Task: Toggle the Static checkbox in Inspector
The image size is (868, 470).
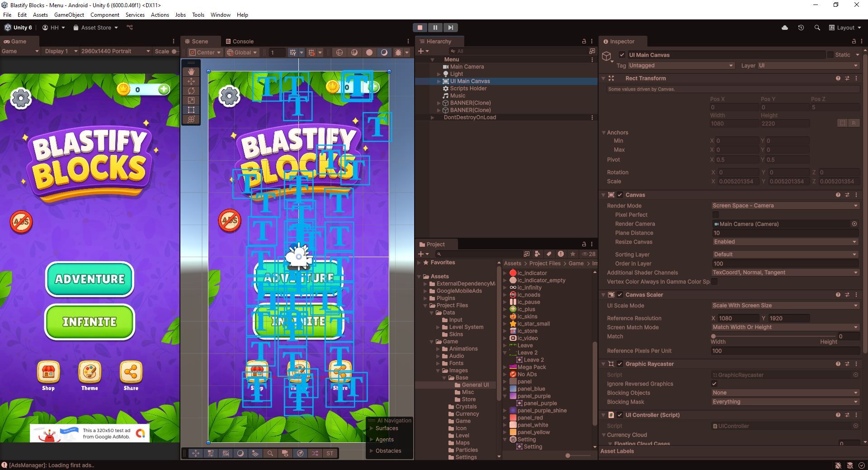Action: tap(830, 55)
